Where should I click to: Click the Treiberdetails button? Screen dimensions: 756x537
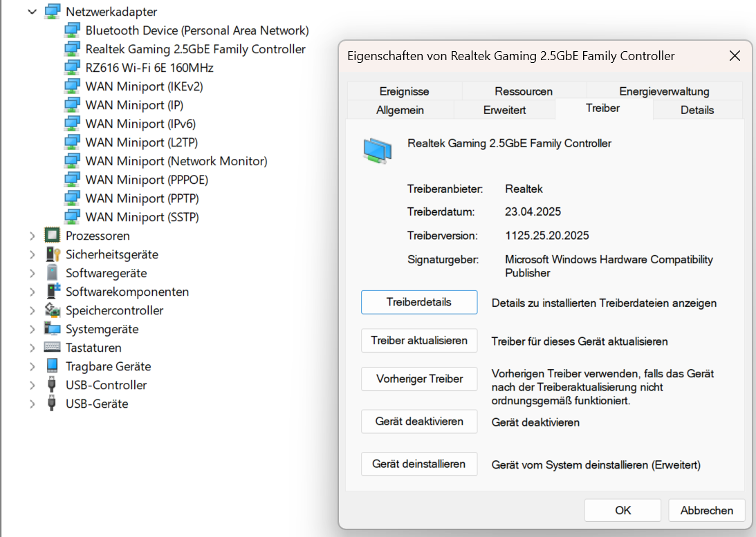coord(419,302)
